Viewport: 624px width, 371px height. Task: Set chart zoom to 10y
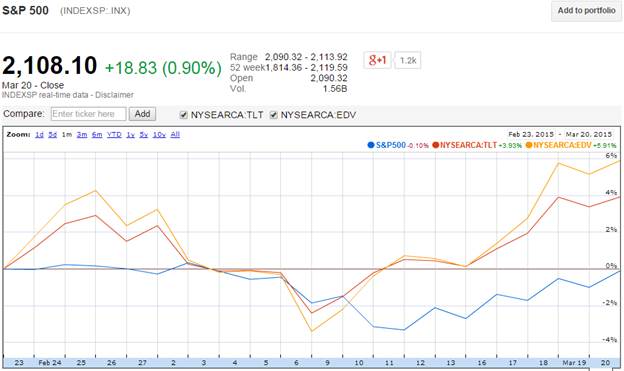click(x=159, y=135)
